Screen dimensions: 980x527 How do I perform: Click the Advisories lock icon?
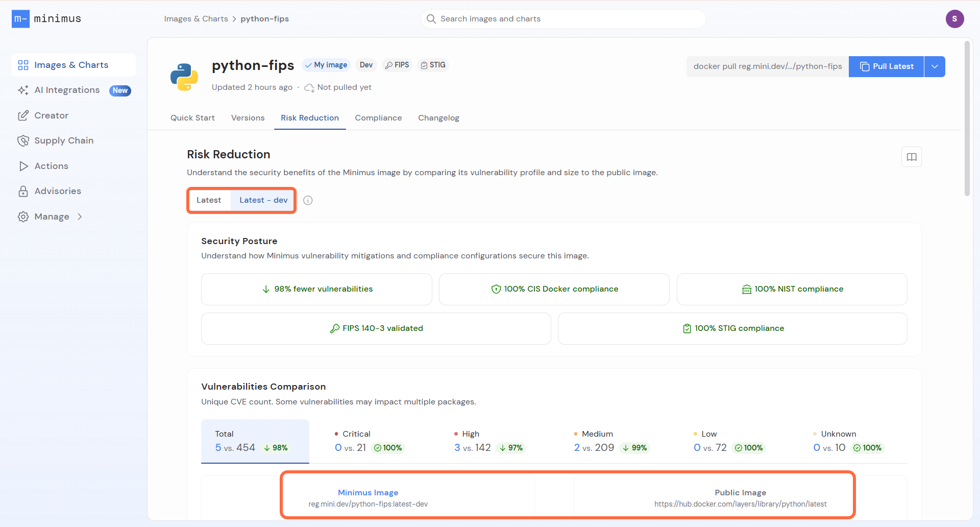point(23,191)
